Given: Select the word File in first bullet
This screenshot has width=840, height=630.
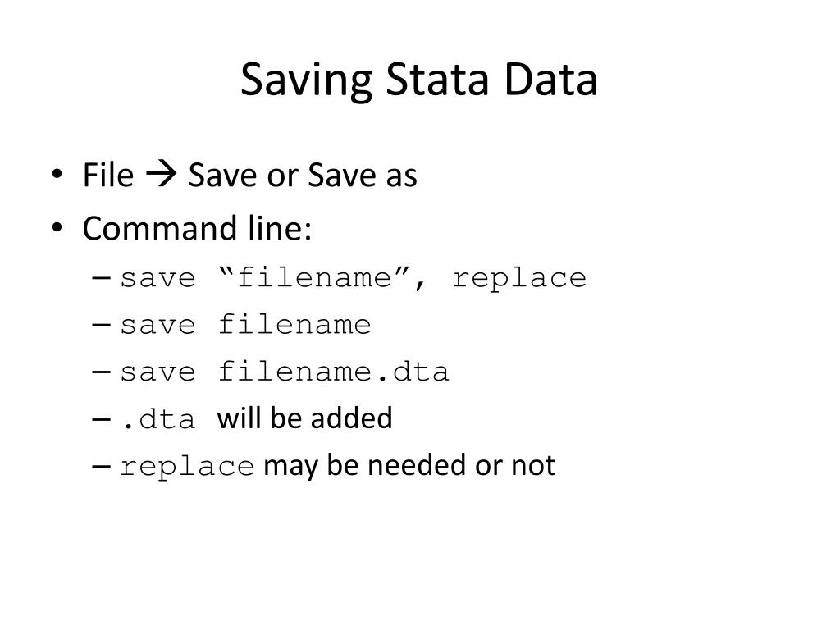Looking at the screenshot, I should [108, 175].
